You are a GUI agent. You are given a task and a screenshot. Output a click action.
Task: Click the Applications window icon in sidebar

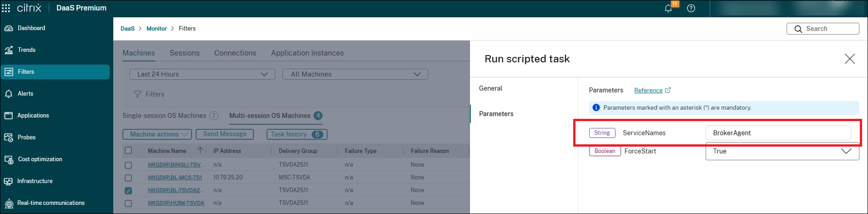click(9, 116)
